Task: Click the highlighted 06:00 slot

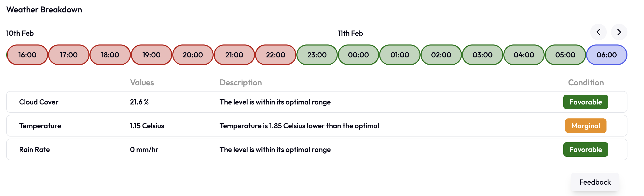Action: (x=607, y=55)
